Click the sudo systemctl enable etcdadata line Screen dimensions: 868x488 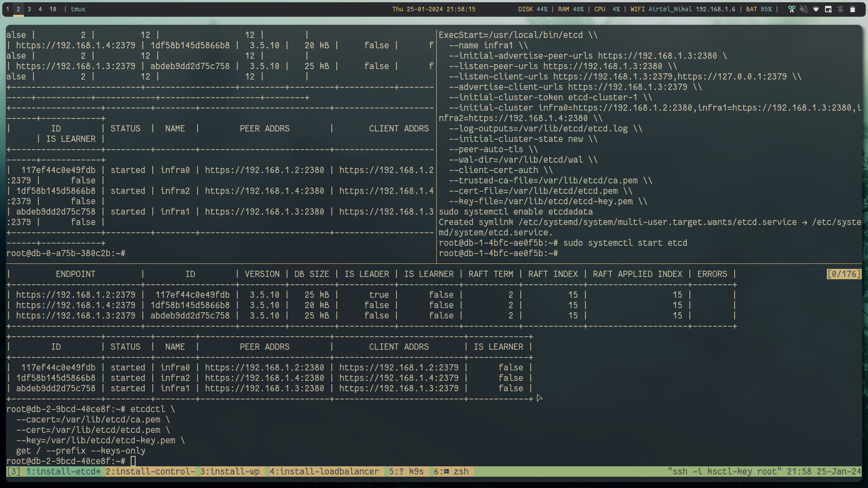[x=515, y=211]
